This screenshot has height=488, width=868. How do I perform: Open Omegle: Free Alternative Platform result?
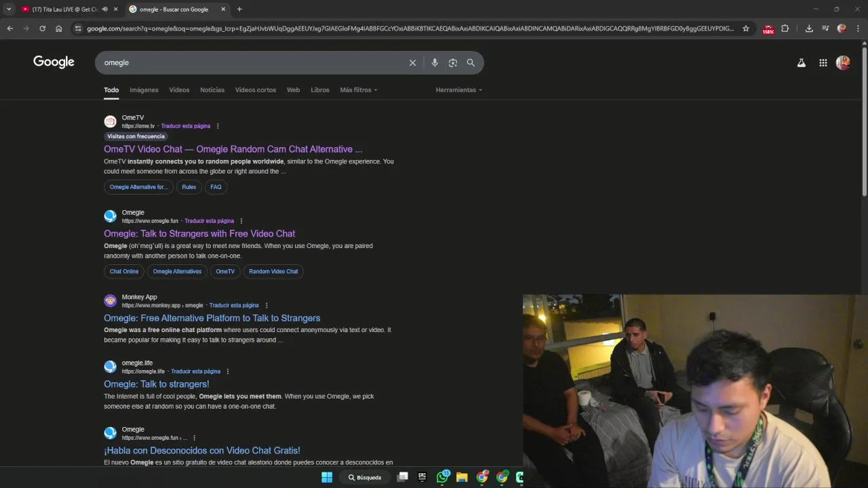[x=212, y=318]
